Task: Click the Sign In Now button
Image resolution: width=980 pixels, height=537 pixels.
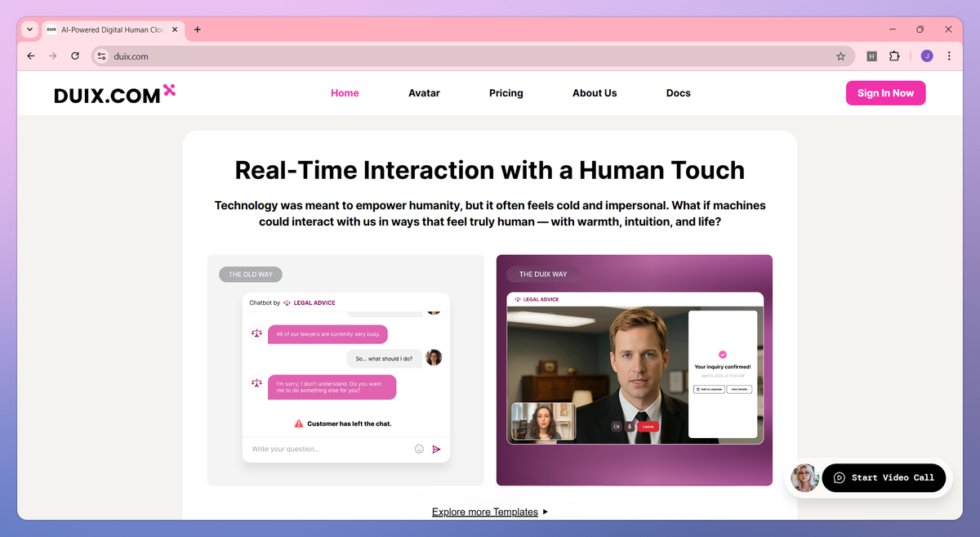Action: [885, 93]
